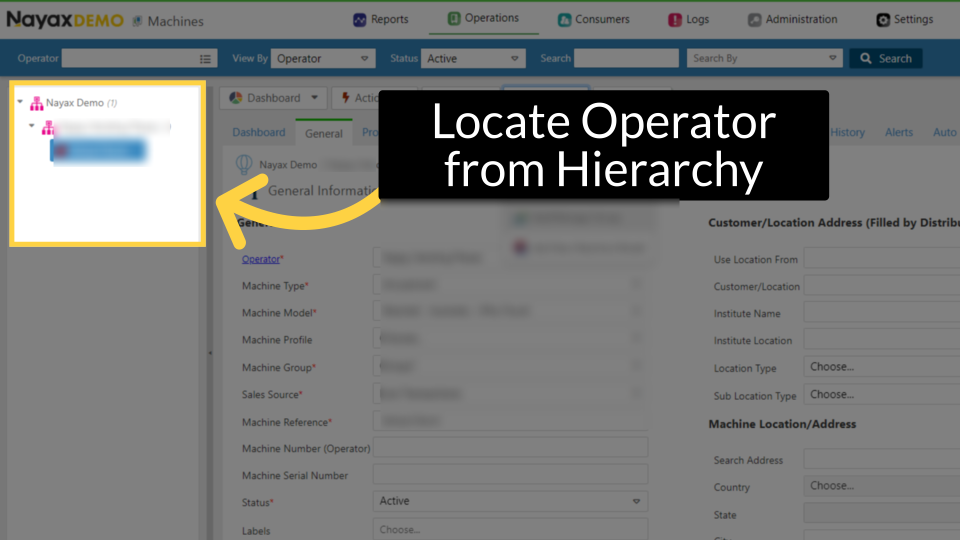Switch to the History tab
Image resolution: width=960 pixels, height=540 pixels.
pos(847,132)
